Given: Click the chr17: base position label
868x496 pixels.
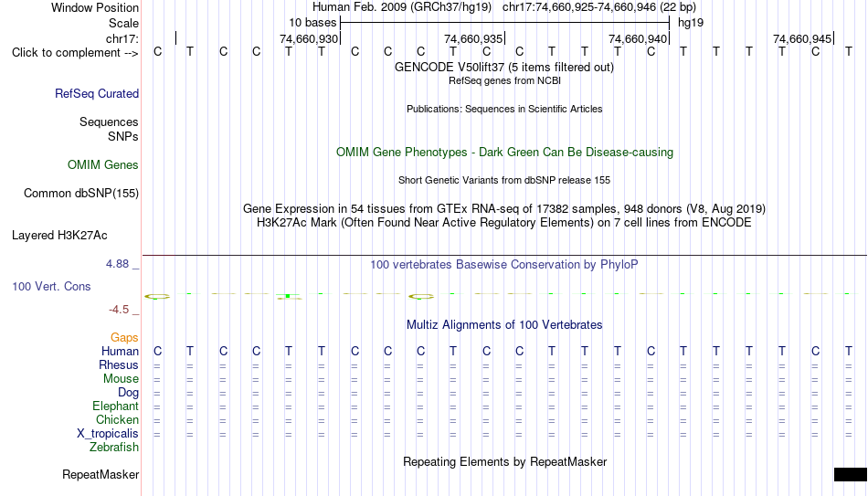Looking at the screenshot, I should point(122,38).
